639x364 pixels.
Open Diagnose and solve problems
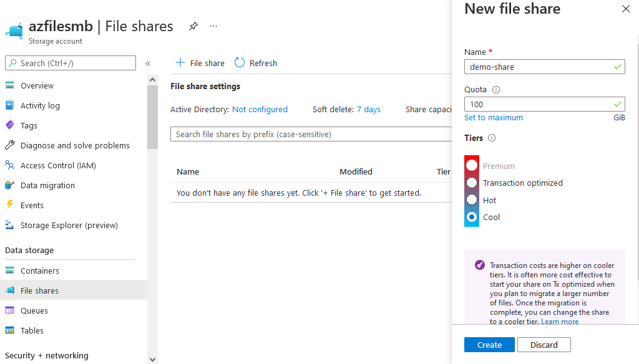coord(74,145)
